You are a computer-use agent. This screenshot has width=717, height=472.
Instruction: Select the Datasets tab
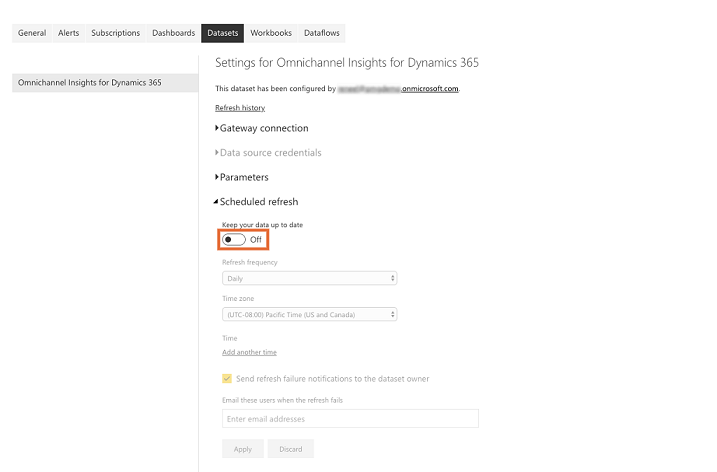pos(223,33)
